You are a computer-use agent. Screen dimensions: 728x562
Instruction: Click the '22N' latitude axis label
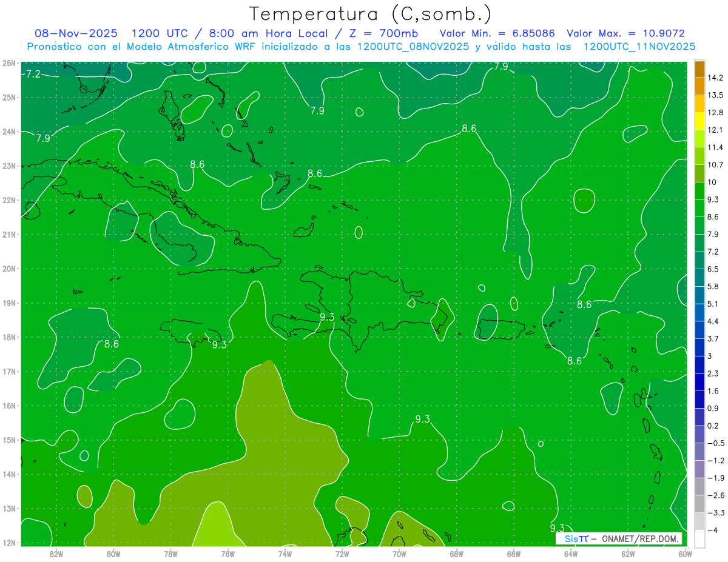click(8, 200)
